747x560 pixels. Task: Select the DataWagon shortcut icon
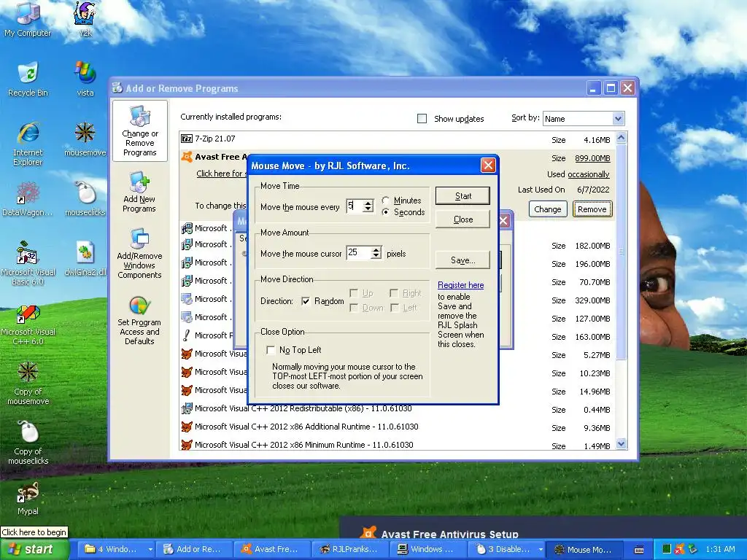point(28,198)
